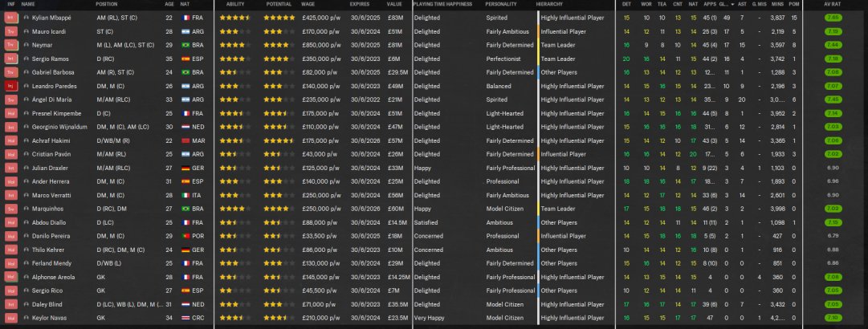Image resolution: width=868 pixels, height=329 pixels.
Task: Click the status badge beside Mauro Icardi
Action: click(x=11, y=31)
